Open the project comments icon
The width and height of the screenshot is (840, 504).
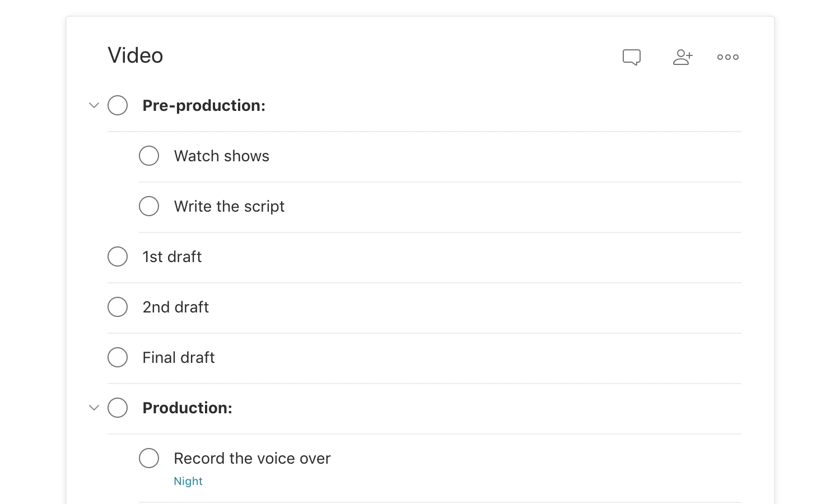pyautogui.click(x=632, y=57)
